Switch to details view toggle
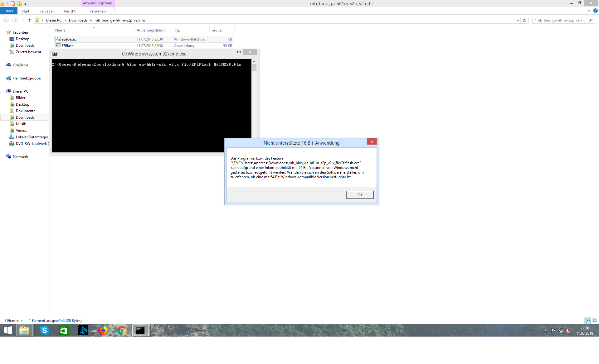The image size is (599, 364). tap(587, 320)
